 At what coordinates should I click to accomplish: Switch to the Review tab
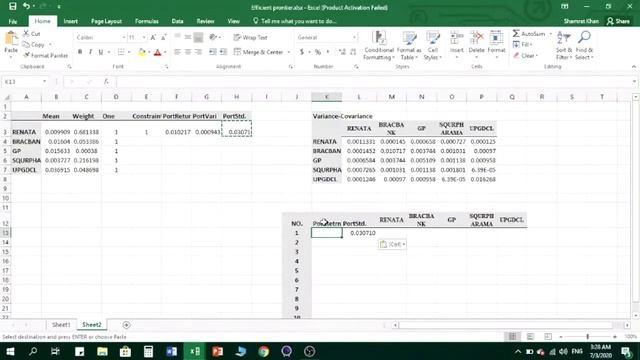(x=205, y=21)
